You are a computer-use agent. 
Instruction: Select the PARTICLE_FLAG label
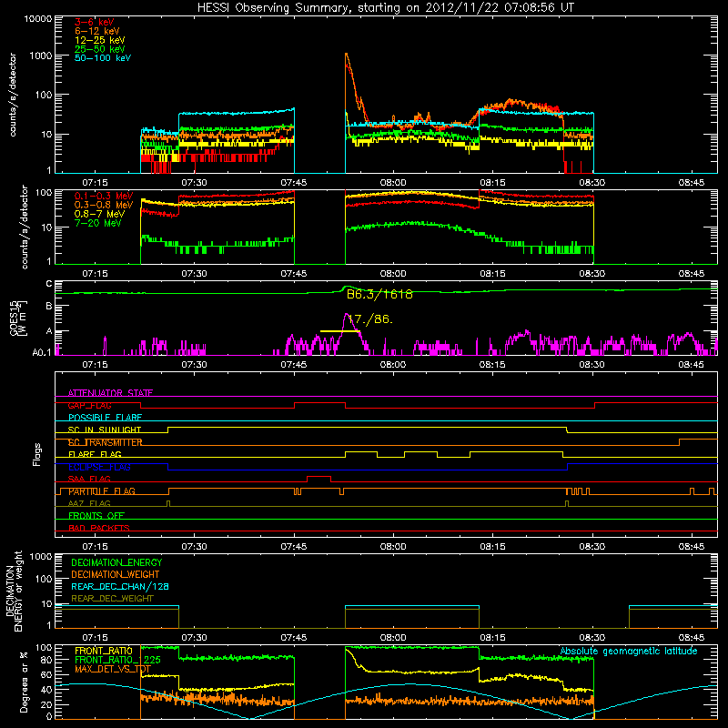[102, 491]
